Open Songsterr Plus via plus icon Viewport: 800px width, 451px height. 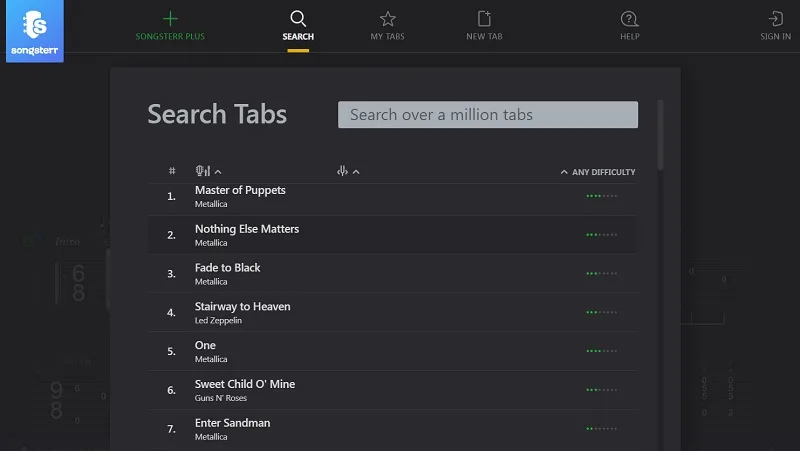tap(170, 19)
